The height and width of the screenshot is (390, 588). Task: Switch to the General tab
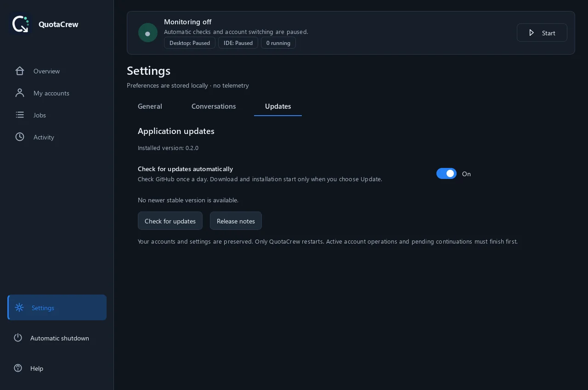click(150, 106)
